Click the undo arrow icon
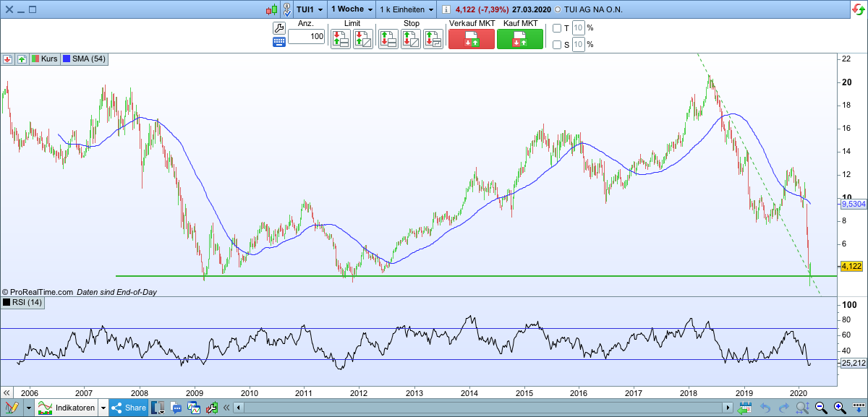This screenshot has width=868, height=417. [x=765, y=408]
